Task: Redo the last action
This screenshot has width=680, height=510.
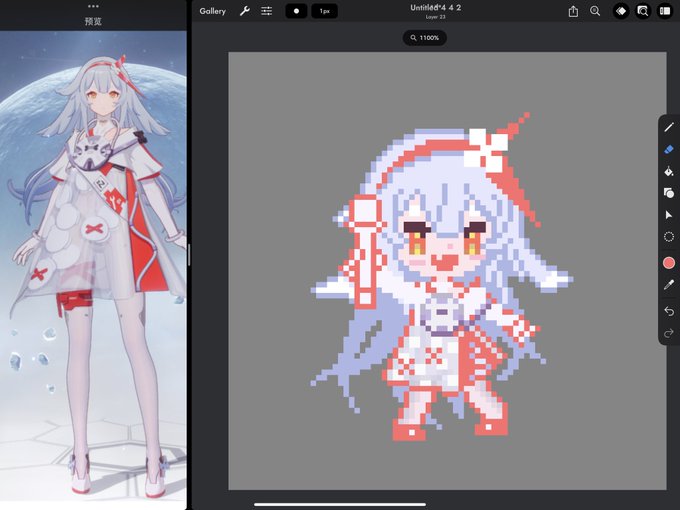Action: pyautogui.click(x=669, y=333)
